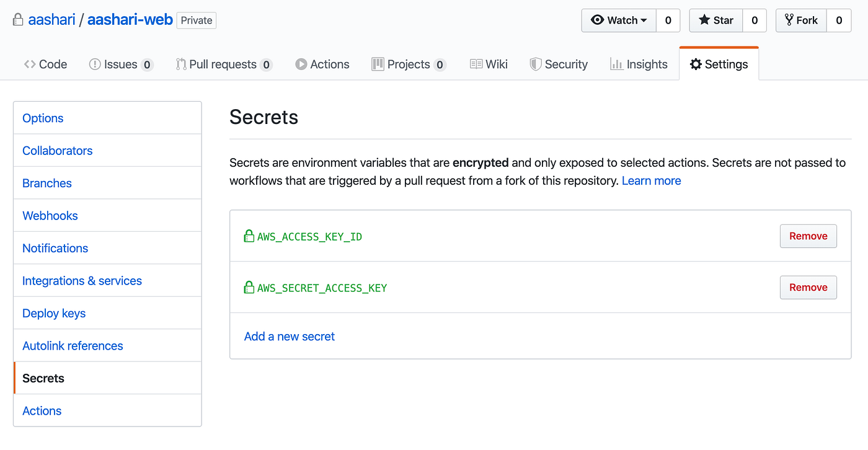The image size is (868, 450).
Task: Click the lock icon beside AWS_SECRET_ACCESS_KEY
Action: click(x=249, y=288)
